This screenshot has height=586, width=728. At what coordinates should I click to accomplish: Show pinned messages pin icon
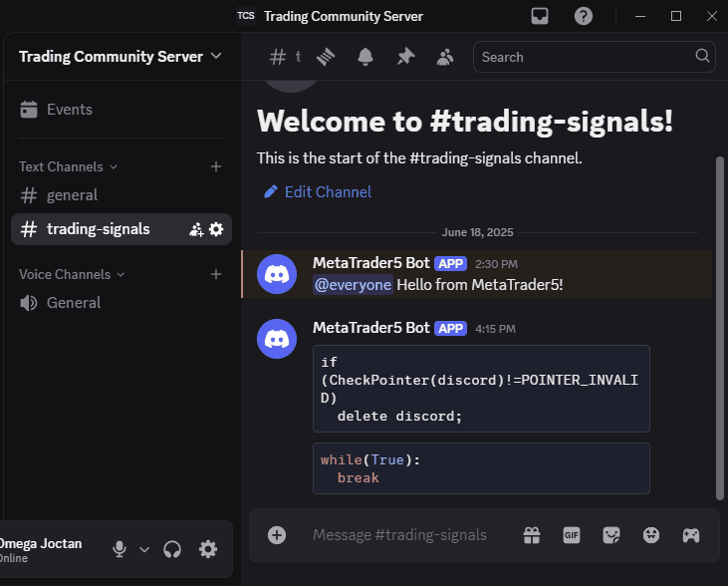click(405, 57)
